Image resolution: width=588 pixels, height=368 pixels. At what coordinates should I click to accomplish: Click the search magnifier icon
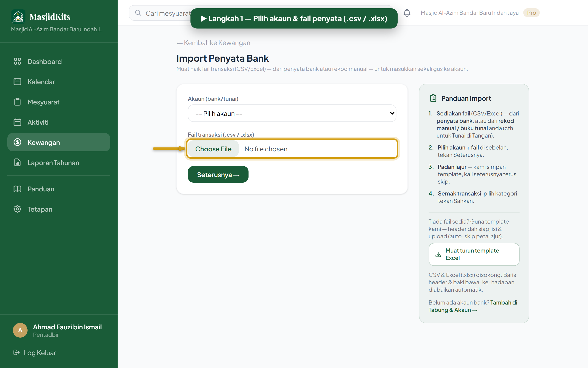[138, 13]
